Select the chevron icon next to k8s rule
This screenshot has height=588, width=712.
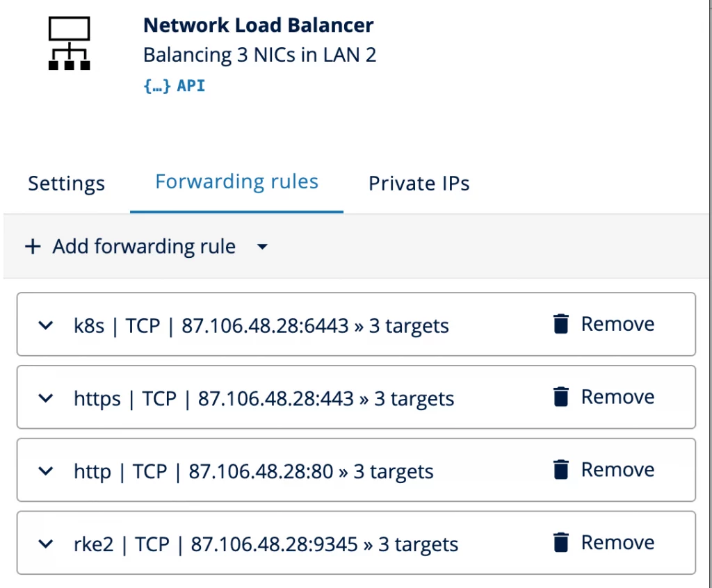45,325
